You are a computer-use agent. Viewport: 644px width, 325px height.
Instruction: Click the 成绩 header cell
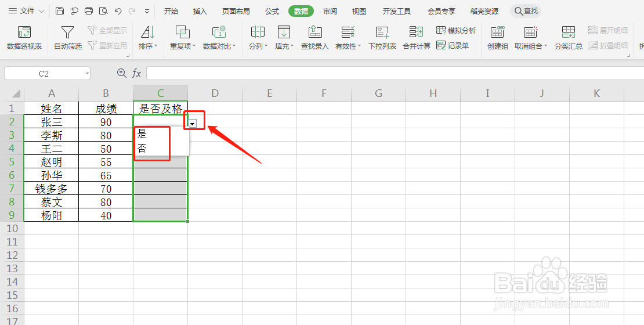(x=106, y=109)
